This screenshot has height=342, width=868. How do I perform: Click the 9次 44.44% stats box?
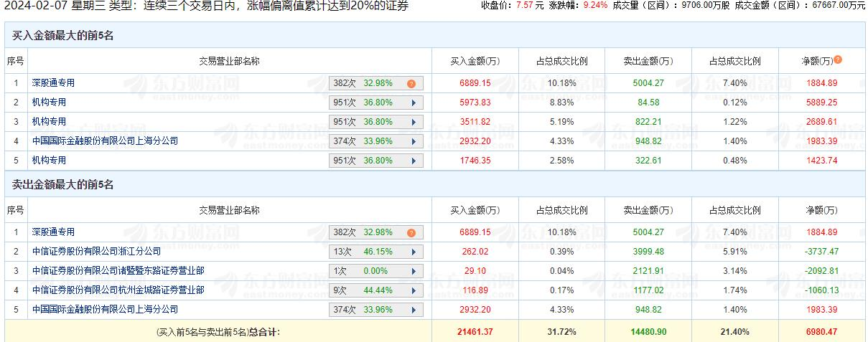pos(376,290)
